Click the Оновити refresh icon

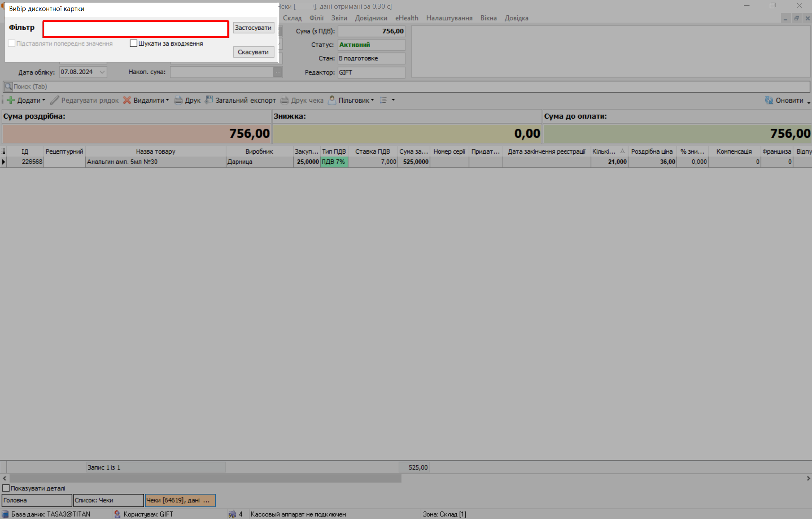coord(769,100)
